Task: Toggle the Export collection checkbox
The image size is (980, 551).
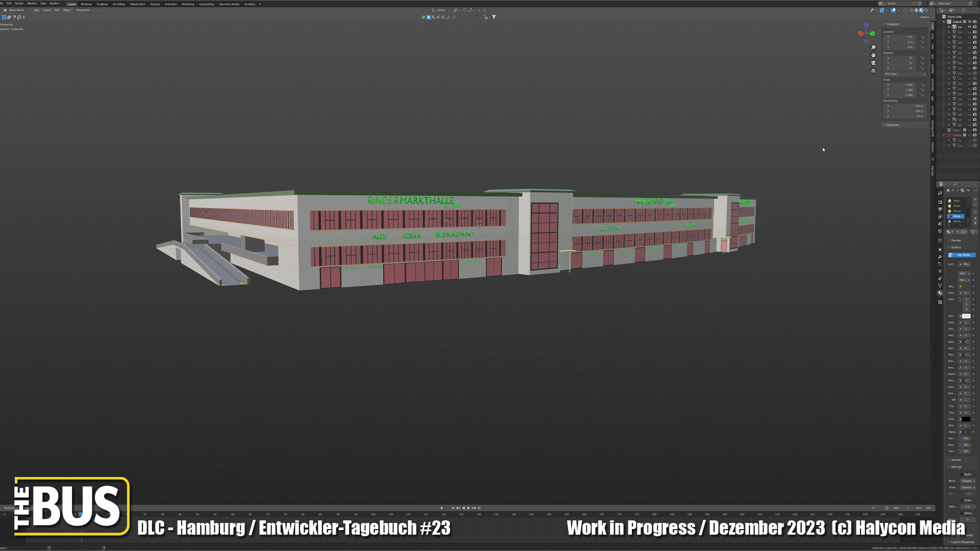Action: tap(965, 130)
